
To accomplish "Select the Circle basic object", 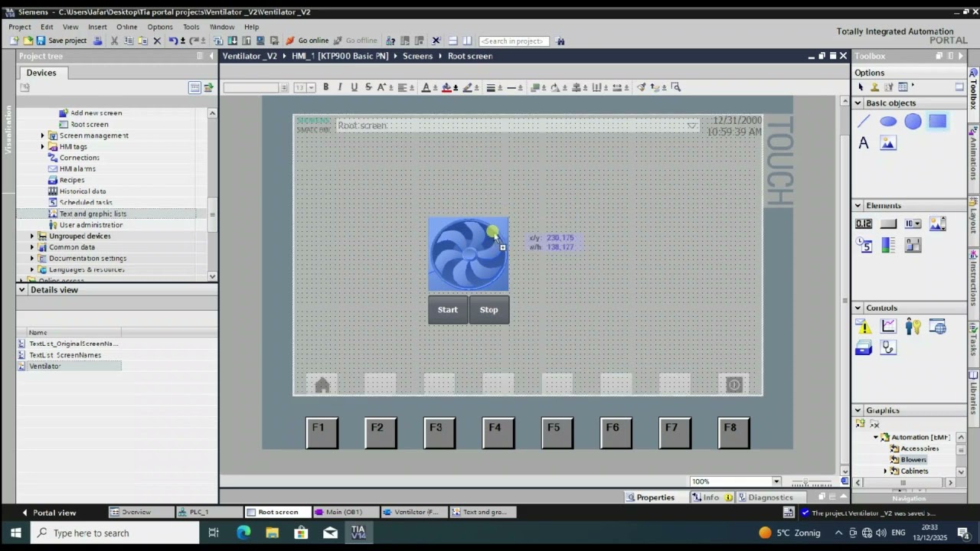I will (913, 122).
